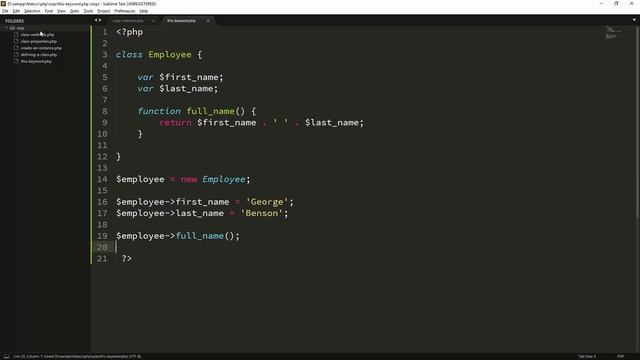Viewport: 640px width, 360px height.
Task: Click the <?php opening tag on line 1
Action: [x=130, y=32]
